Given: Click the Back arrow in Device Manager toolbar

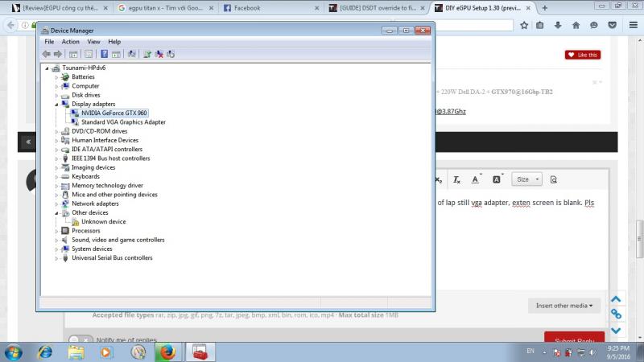Looking at the screenshot, I should (x=46, y=54).
